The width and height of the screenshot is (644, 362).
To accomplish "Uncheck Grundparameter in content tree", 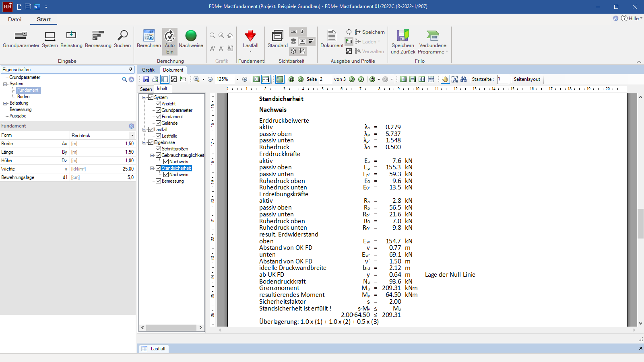I will [x=159, y=110].
